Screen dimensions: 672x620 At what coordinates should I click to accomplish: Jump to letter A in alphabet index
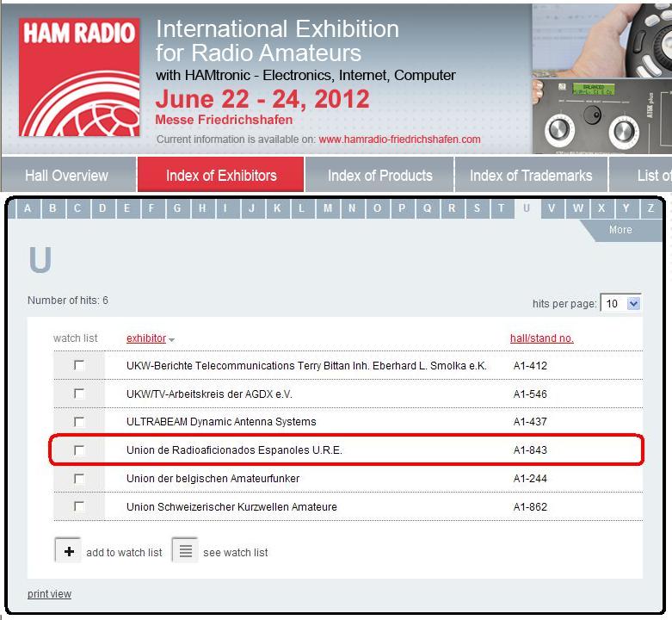[28, 208]
